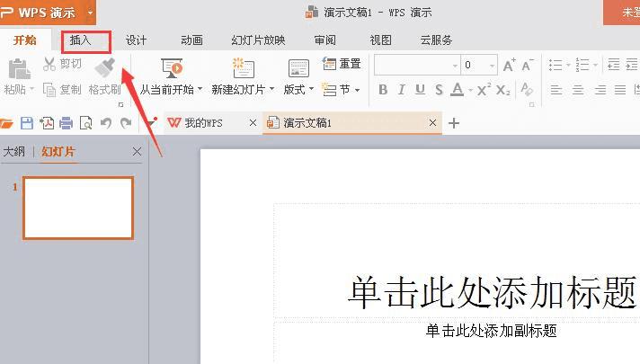Image resolution: width=640 pixels, height=364 pixels.
Task: Click the decrease indent icon
Action: pyautogui.click(x=613, y=65)
